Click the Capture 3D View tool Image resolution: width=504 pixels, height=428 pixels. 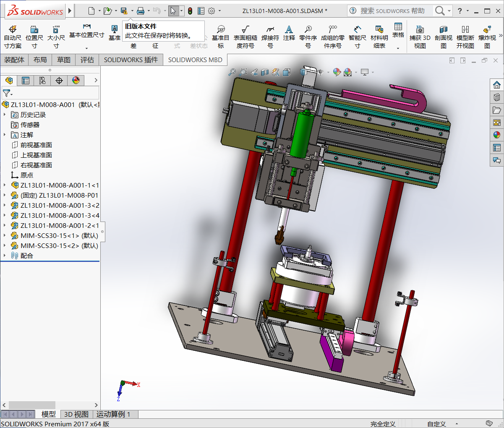tap(420, 37)
